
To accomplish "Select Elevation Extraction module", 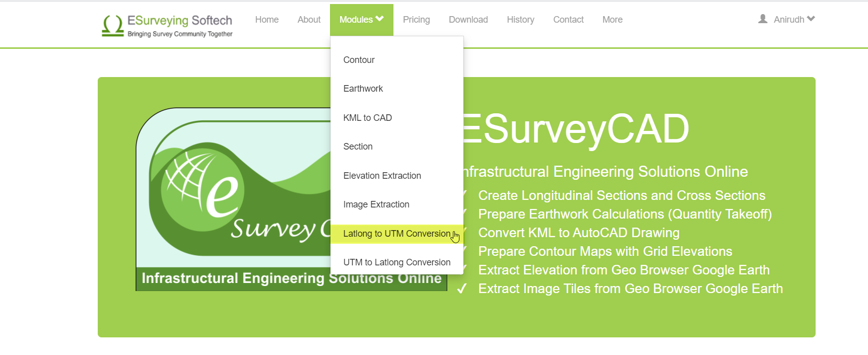I will click(397, 176).
